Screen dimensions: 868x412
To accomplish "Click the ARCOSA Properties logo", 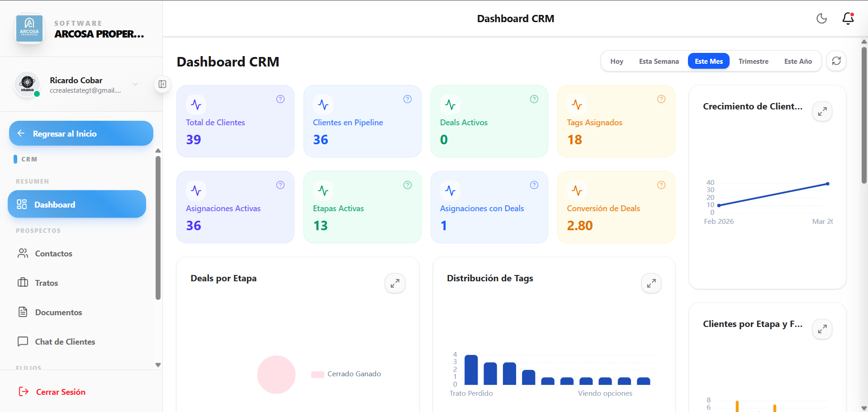I will [29, 28].
